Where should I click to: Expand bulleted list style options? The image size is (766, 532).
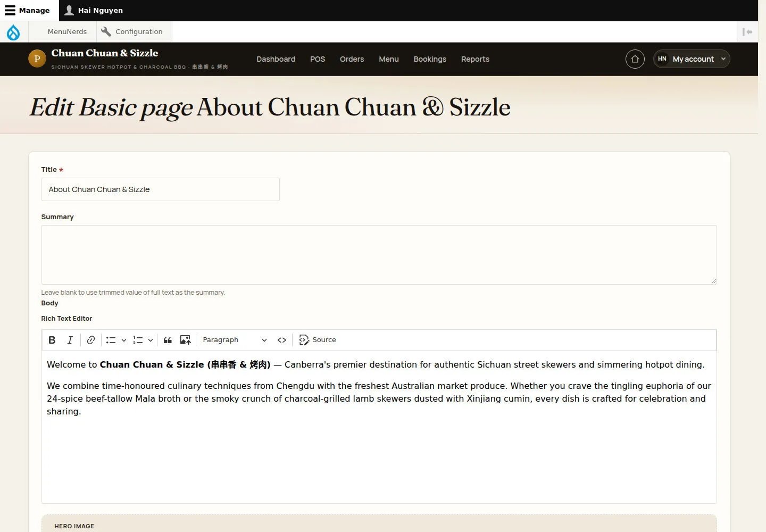tap(124, 340)
